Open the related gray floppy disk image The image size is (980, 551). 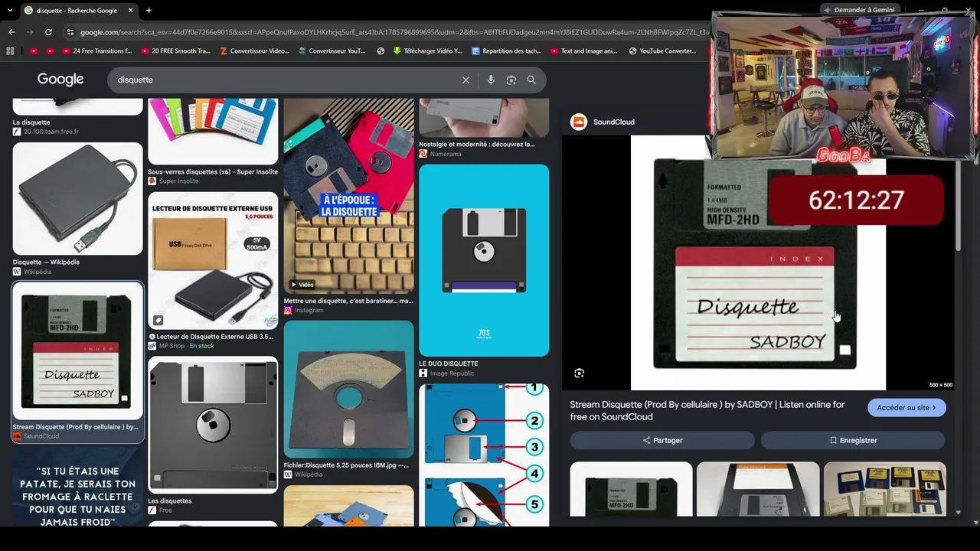pyautogui.click(x=758, y=488)
